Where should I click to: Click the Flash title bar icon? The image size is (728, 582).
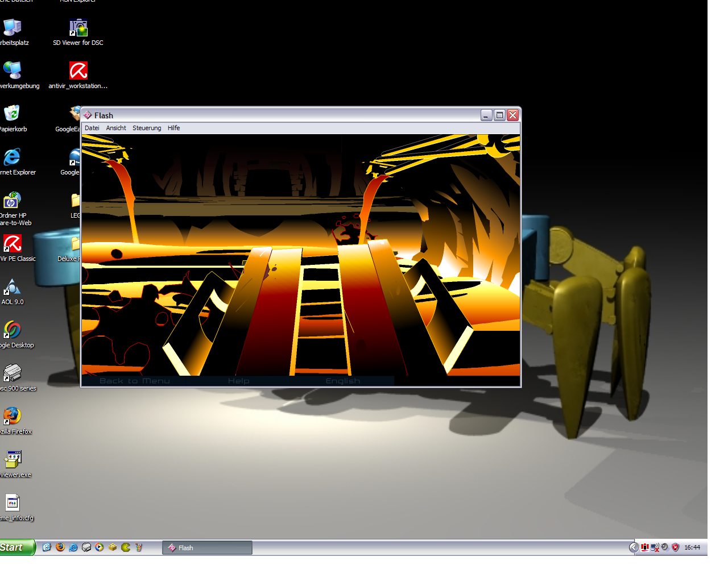pos(88,115)
